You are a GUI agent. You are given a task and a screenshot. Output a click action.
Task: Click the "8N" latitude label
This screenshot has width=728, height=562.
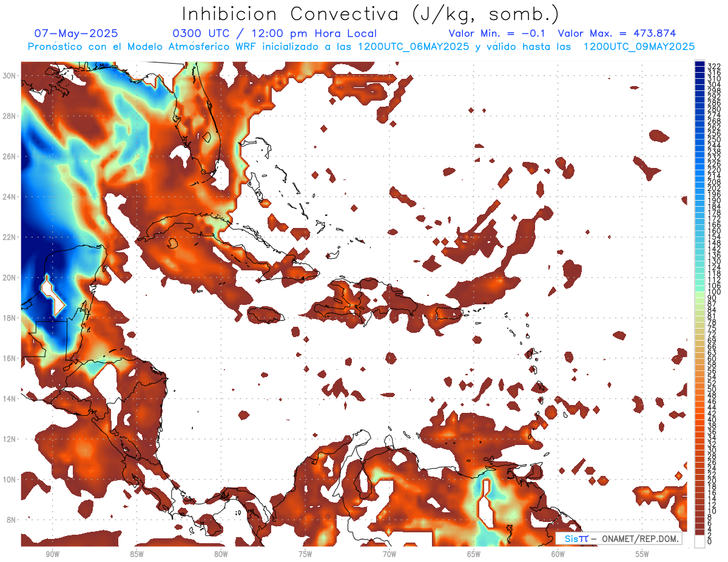tap(12, 519)
